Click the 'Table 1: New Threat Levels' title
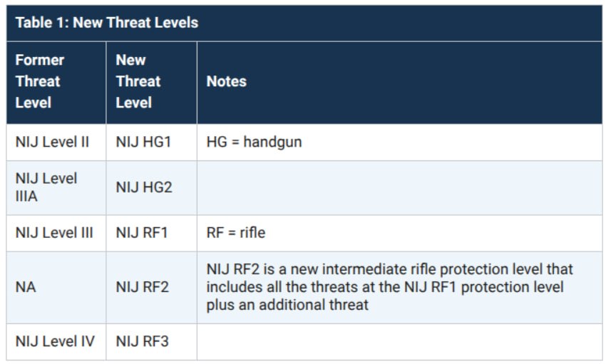Image resolution: width=606 pixels, height=364 pixels. pyautogui.click(x=107, y=22)
